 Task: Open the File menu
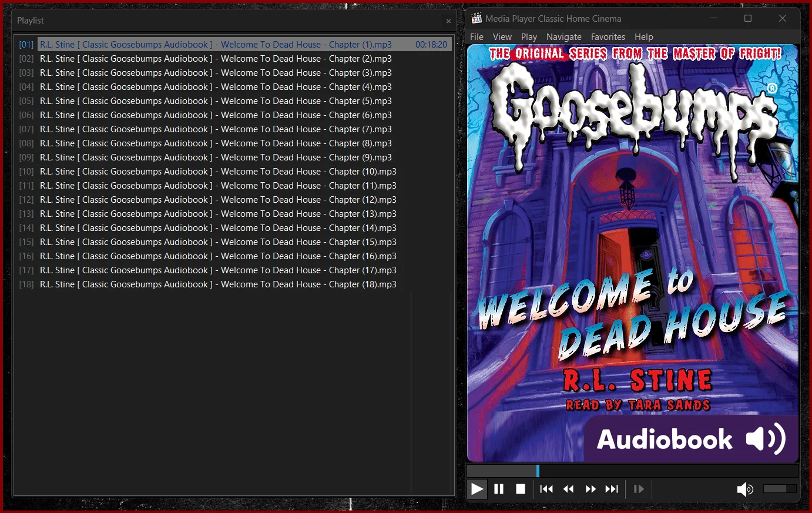click(x=477, y=36)
